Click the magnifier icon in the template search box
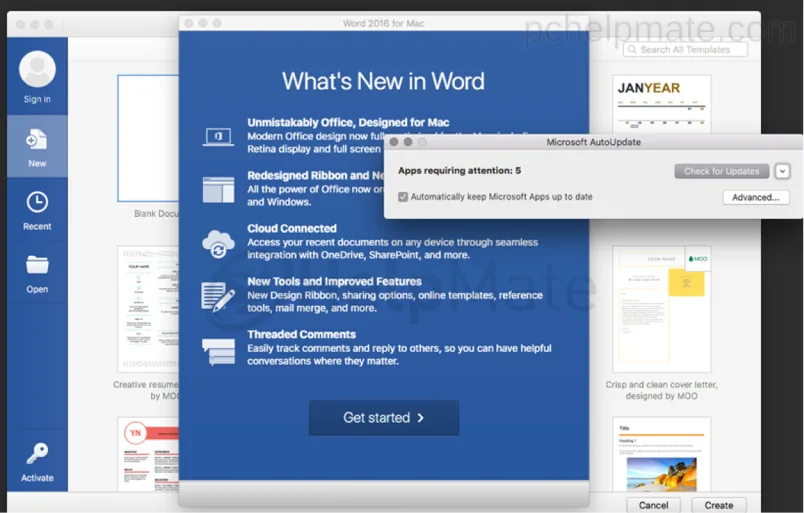This screenshot has width=804, height=513. pyautogui.click(x=632, y=49)
